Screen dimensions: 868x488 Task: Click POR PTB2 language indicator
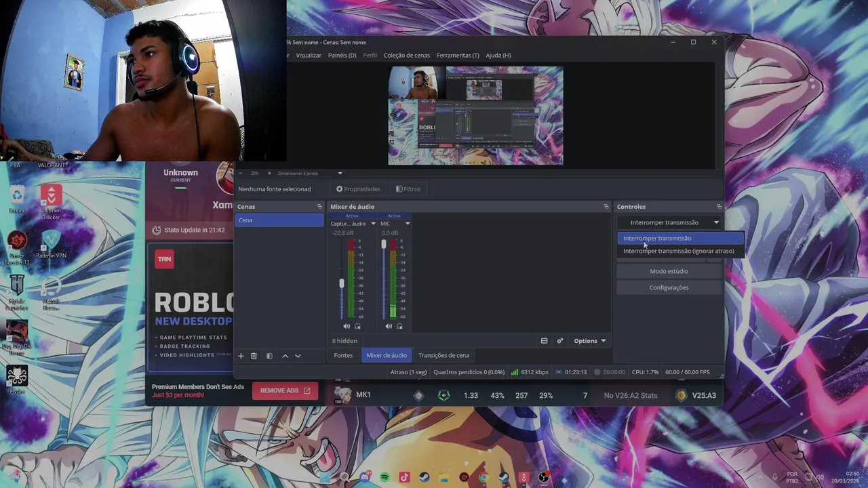coord(792,478)
